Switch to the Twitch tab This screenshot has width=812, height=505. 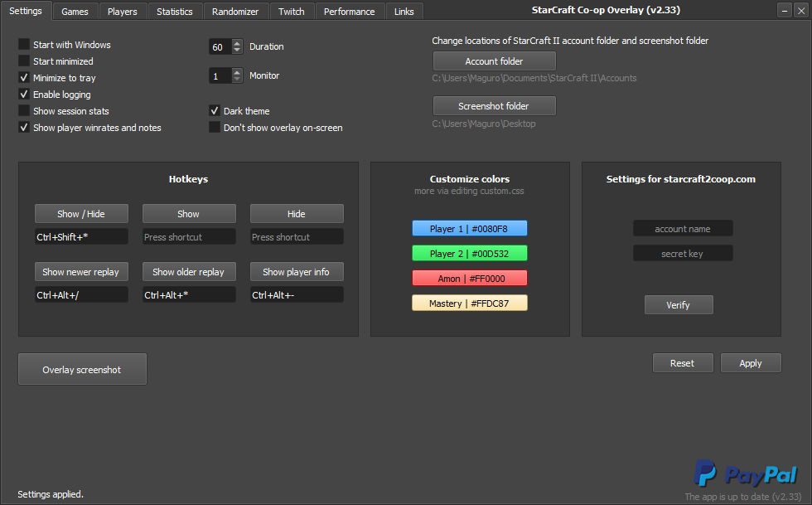[291, 12]
